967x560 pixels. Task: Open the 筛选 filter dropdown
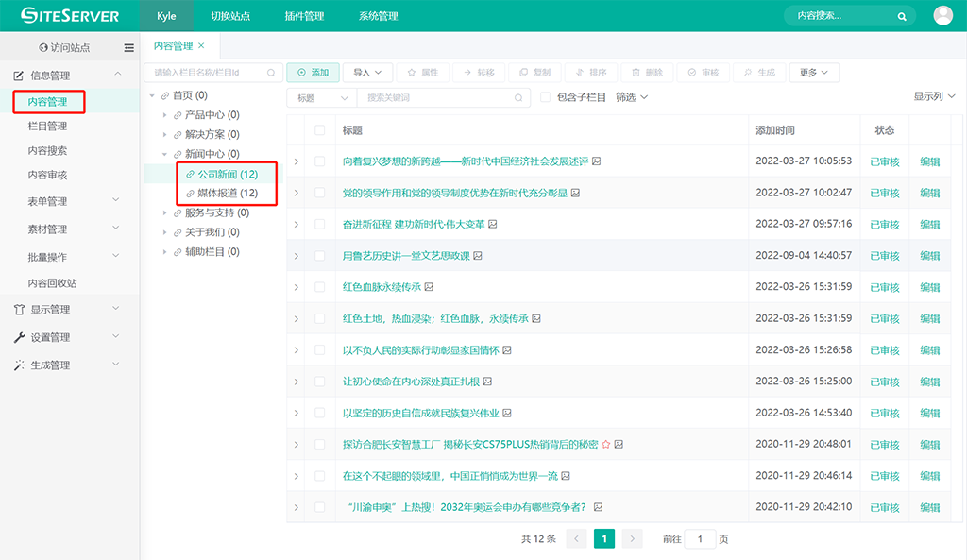(632, 97)
